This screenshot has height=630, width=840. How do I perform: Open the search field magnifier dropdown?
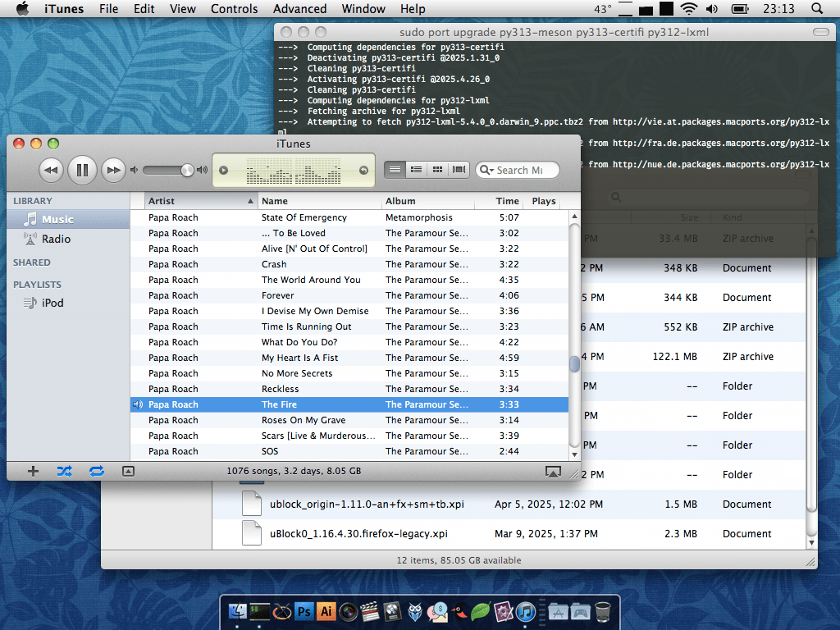486,171
